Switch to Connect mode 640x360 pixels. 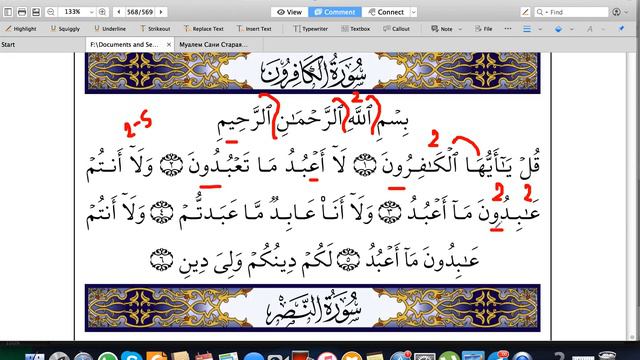click(x=386, y=12)
